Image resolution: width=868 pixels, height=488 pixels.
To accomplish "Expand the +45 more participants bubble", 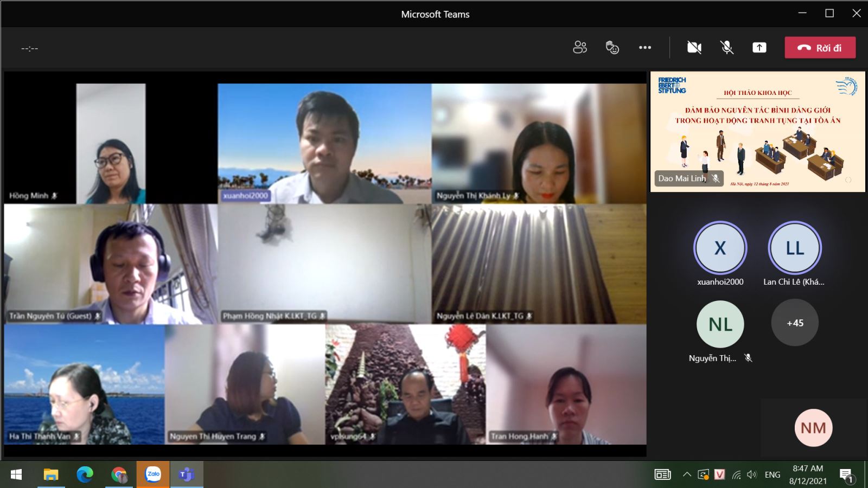I will (795, 323).
